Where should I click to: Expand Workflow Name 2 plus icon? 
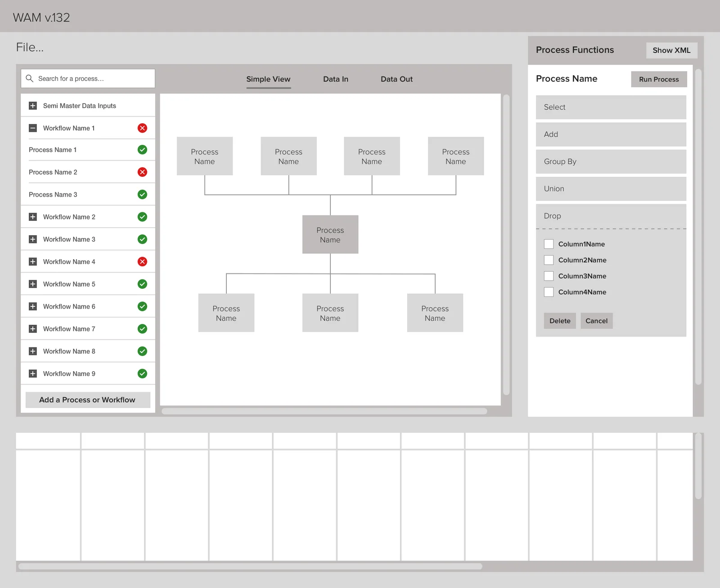point(33,217)
